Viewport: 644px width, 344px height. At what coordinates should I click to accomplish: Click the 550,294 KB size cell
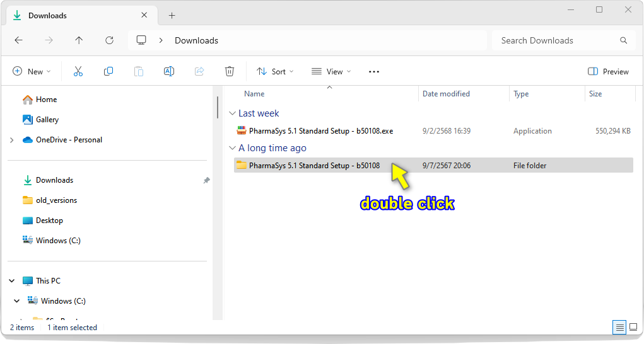click(x=613, y=131)
